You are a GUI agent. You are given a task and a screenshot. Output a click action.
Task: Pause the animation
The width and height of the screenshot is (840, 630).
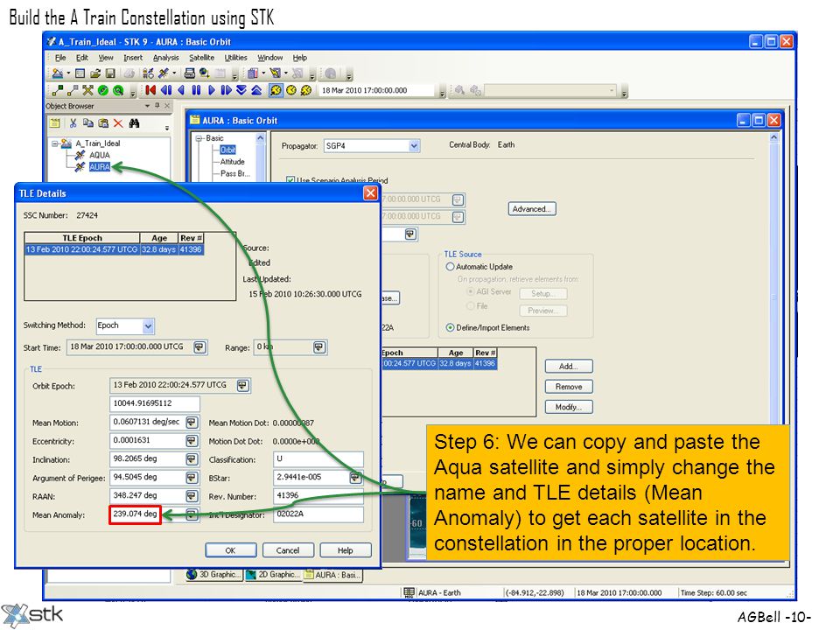point(196,90)
